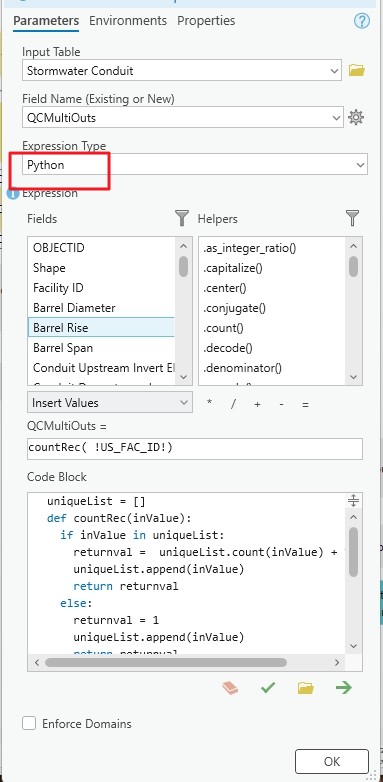The height and width of the screenshot is (782, 383).
Task: Open the Field Name dropdown
Action: pos(337,118)
